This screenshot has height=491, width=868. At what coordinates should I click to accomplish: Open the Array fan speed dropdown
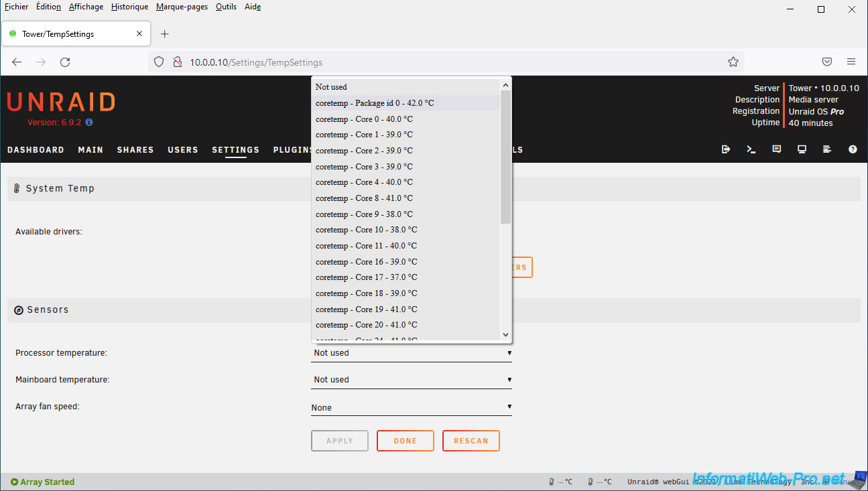click(411, 407)
